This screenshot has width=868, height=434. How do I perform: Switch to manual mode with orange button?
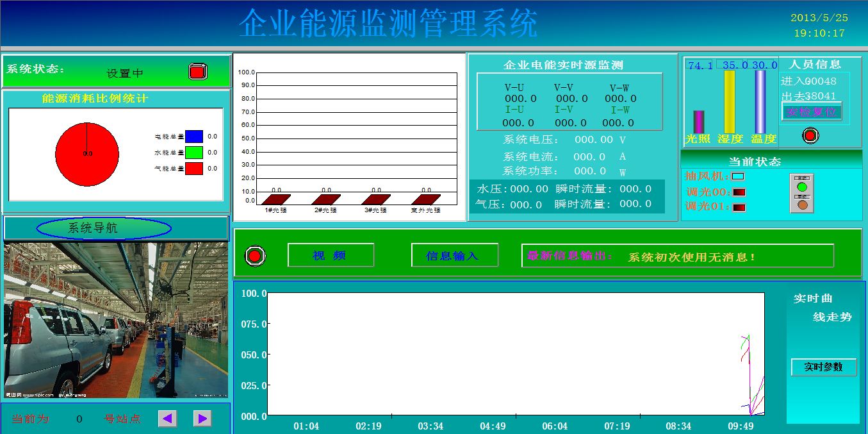click(x=801, y=205)
